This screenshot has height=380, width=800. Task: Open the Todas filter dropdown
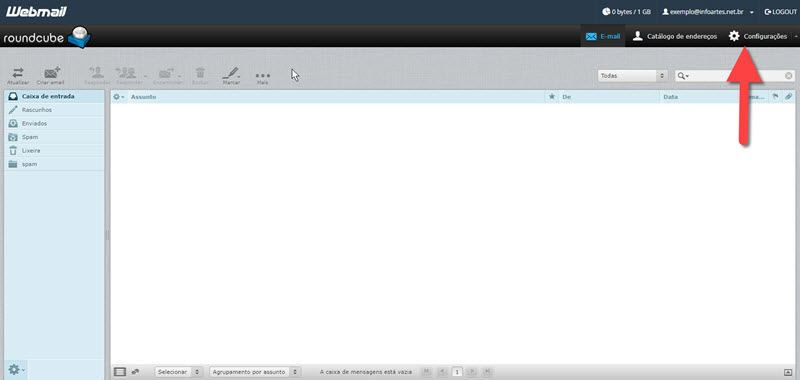[x=633, y=75]
